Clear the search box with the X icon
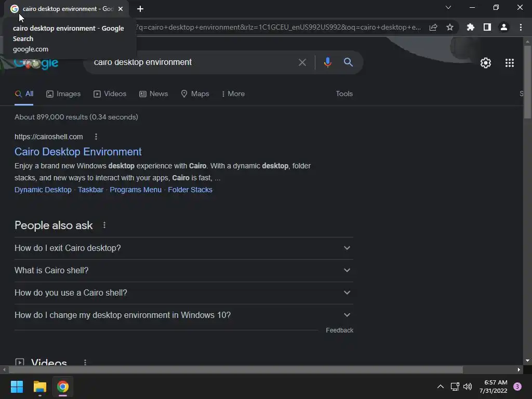 point(302,62)
